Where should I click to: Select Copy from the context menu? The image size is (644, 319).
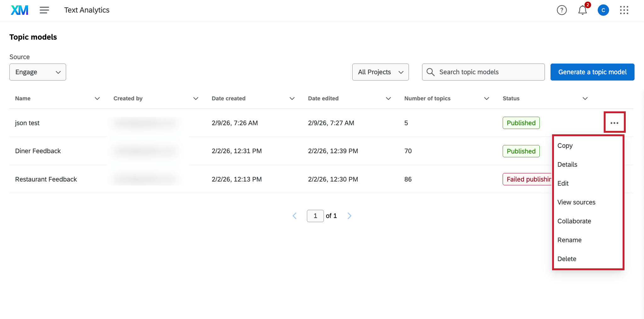(565, 146)
